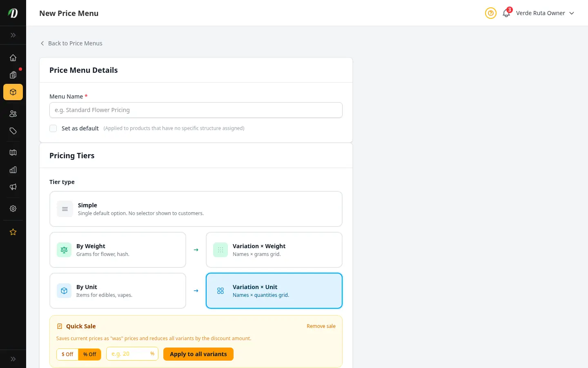This screenshot has height=368, width=588.
Task: Open the orders clipboard icon with red dot
Action: coord(13,75)
